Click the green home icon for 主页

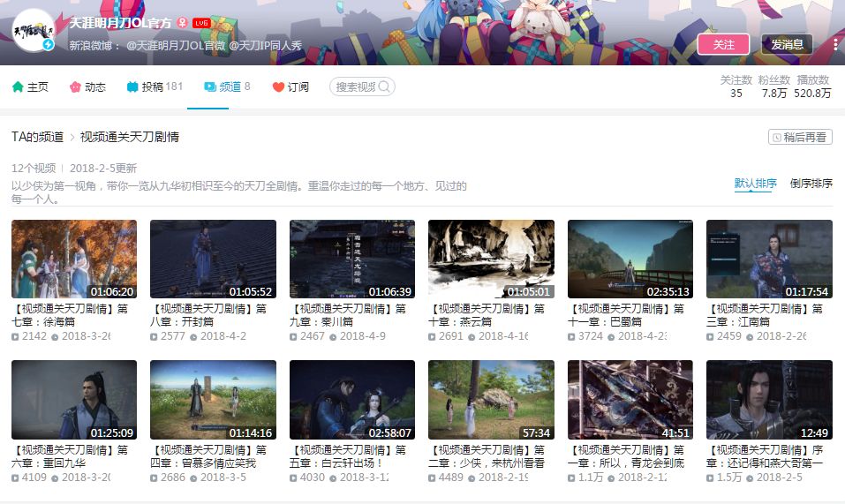point(18,87)
